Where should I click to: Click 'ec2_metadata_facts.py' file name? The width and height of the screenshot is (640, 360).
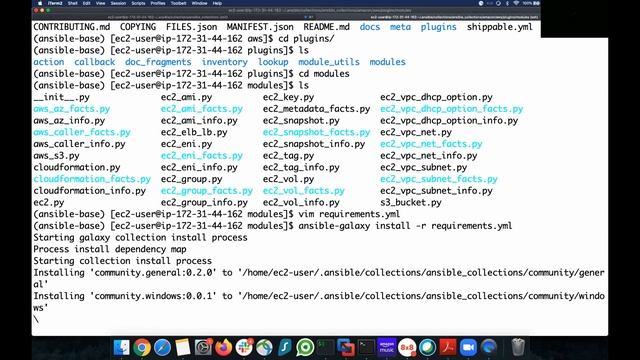click(x=316, y=109)
